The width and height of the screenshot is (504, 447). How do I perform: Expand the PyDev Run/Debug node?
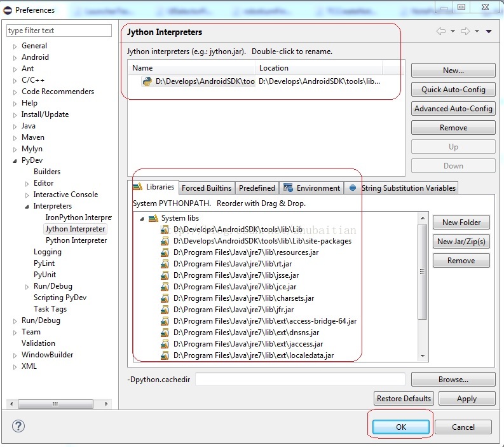27,287
